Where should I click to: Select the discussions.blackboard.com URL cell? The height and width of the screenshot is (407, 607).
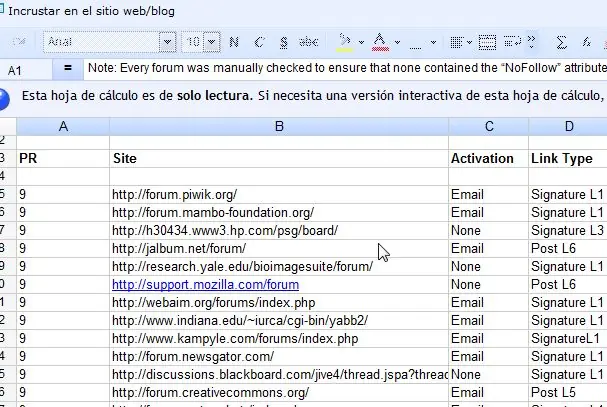[x=279, y=374]
